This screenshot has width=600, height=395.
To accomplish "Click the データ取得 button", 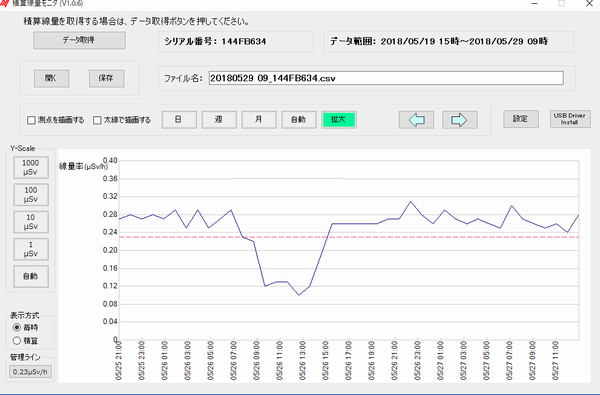I will (x=79, y=40).
